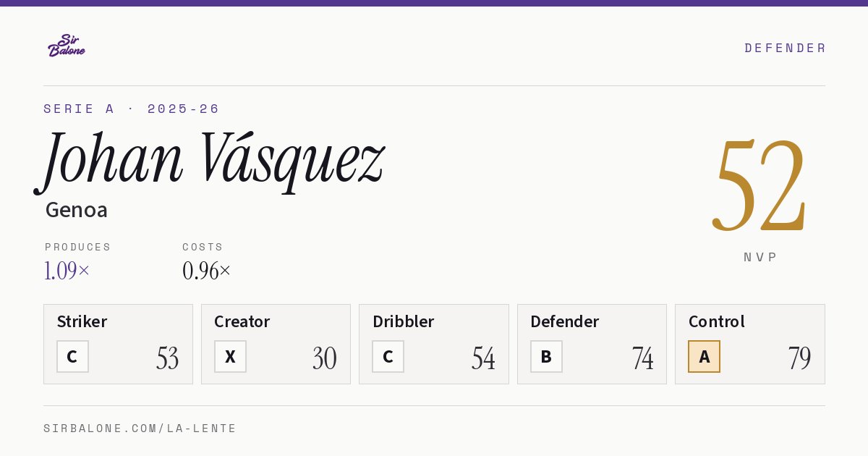The height and width of the screenshot is (456, 868).
Task: Click the NVP label under score
Action: (760, 257)
